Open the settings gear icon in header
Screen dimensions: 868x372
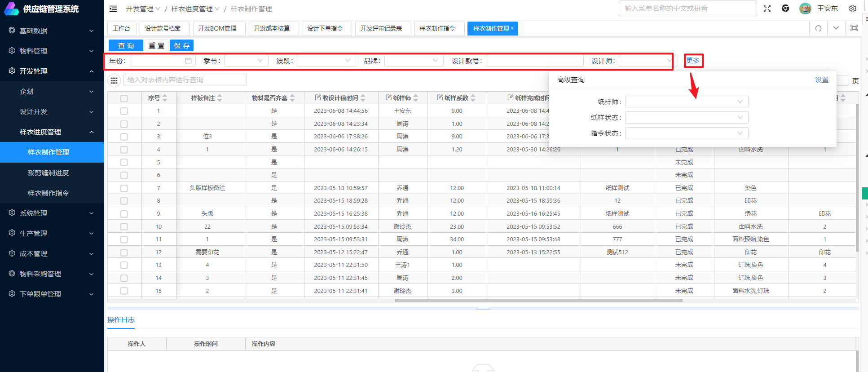[x=852, y=9]
